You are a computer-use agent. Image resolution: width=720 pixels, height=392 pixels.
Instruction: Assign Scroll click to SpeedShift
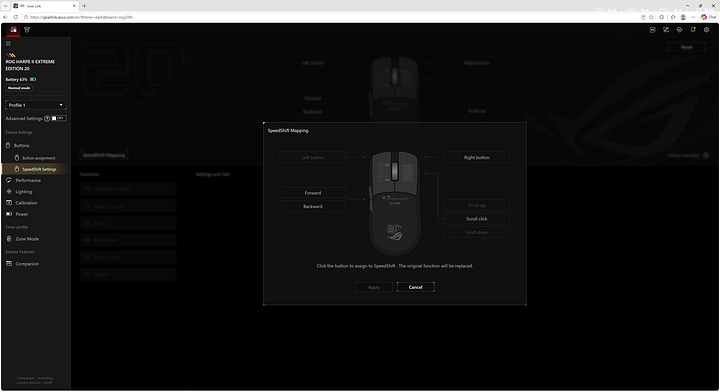[477, 219]
